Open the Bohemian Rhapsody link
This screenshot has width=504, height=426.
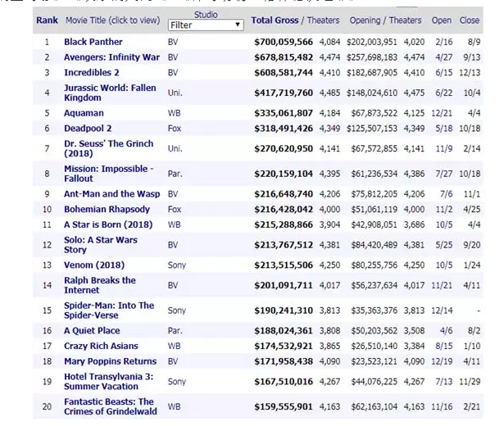107,210
